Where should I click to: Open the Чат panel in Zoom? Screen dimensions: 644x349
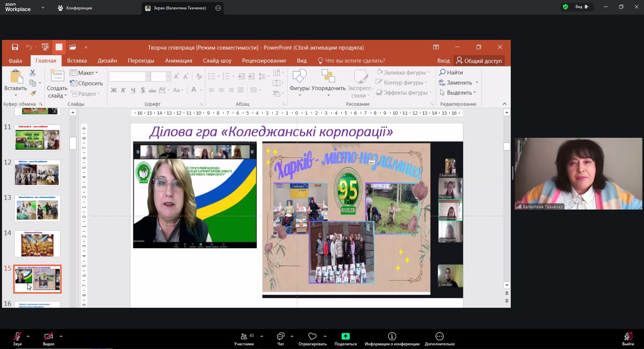point(281,339)
